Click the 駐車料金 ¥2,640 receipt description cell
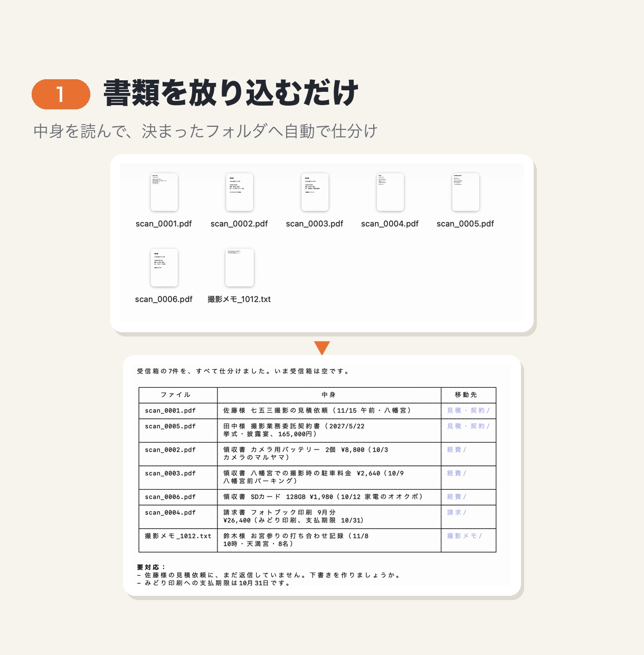 [x=329, y=478]
